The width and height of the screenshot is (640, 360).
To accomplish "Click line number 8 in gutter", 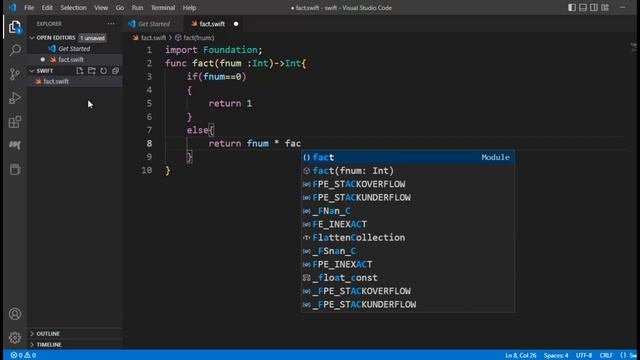I will coord(149,143).
